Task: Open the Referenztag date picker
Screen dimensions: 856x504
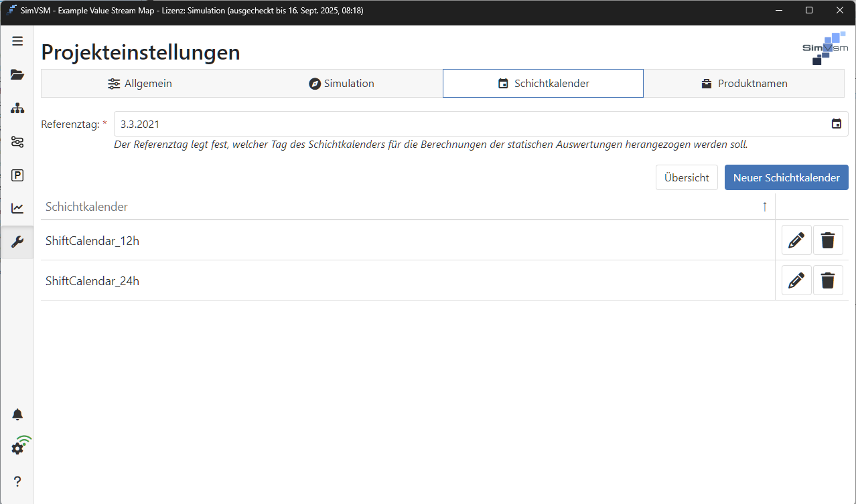Action: 836,123
